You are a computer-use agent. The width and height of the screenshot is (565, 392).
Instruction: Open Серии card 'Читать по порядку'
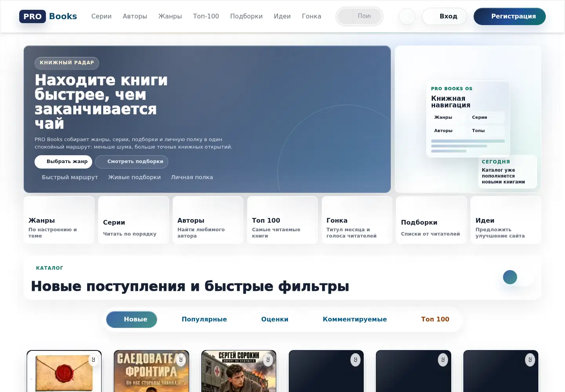(x=133, y=220)
